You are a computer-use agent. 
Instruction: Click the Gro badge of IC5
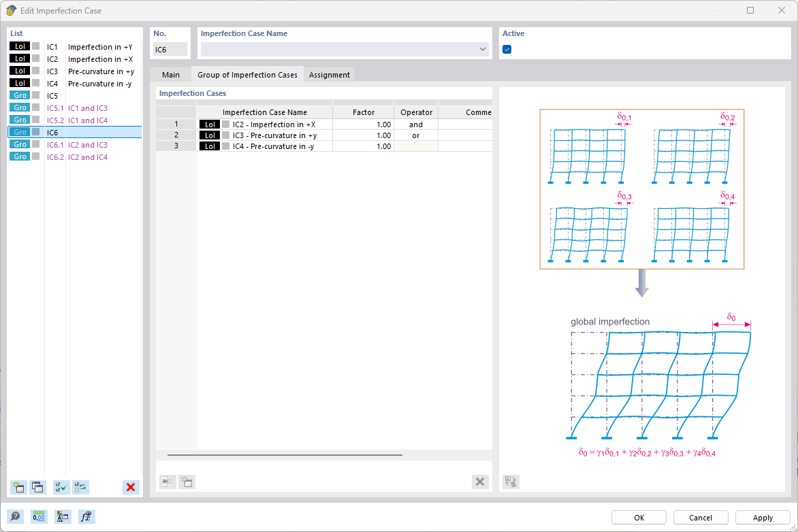[20, 95]
